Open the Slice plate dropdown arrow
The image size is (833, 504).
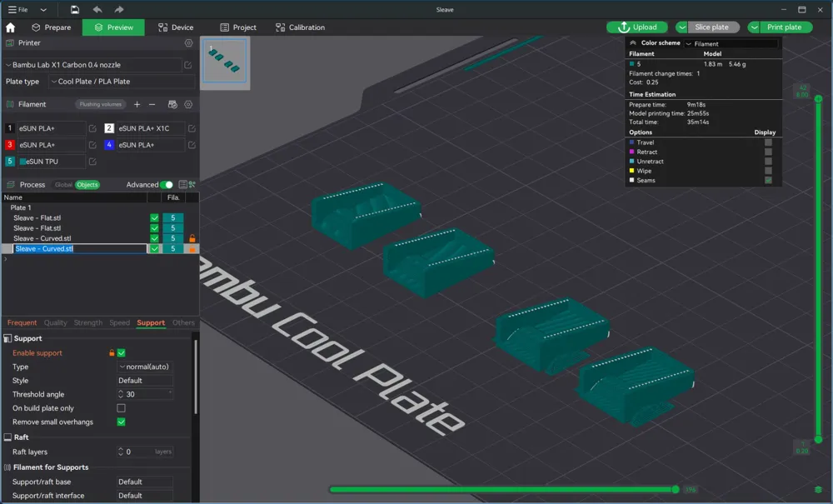tap(681, 27)
